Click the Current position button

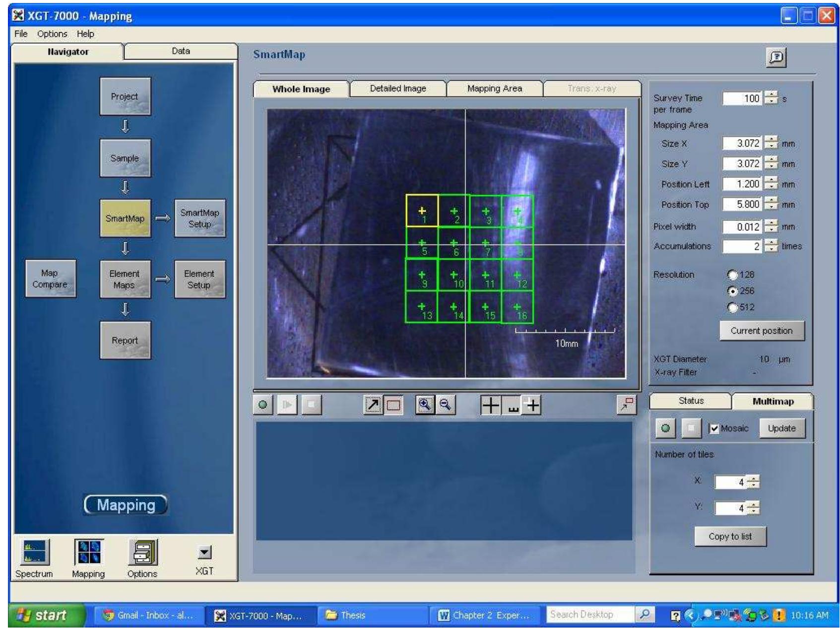(762, 331)
